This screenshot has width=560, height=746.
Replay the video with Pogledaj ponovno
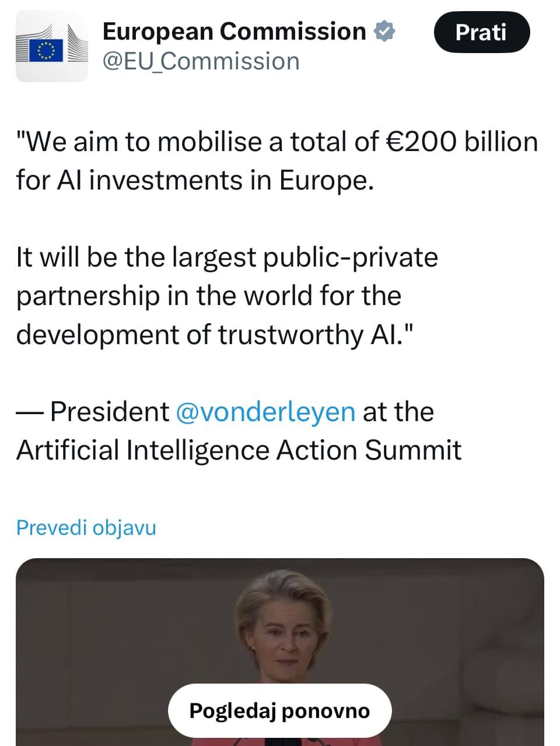279,710
